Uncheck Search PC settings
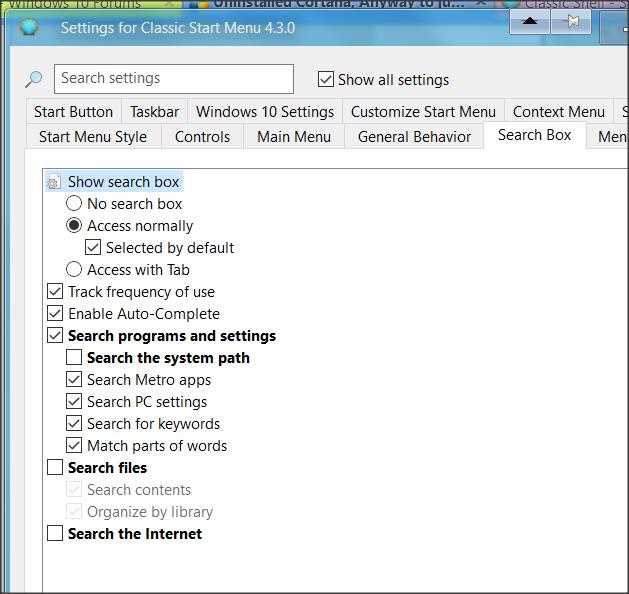This screenshot has height=594, width=629. (74, 401)
